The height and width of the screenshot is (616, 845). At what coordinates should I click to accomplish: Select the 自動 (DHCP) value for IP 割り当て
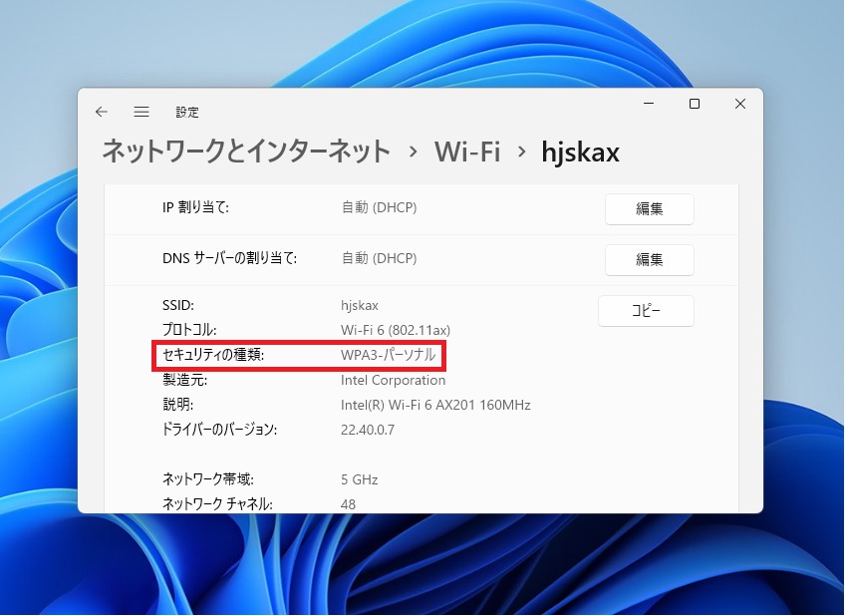379,207
